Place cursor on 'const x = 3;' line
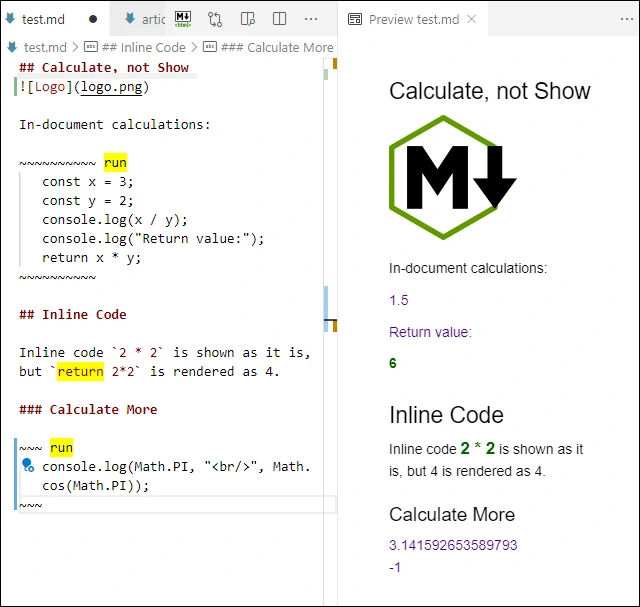Image resolution: width=640 pixels, height=607 pixels. pos(88,182)
